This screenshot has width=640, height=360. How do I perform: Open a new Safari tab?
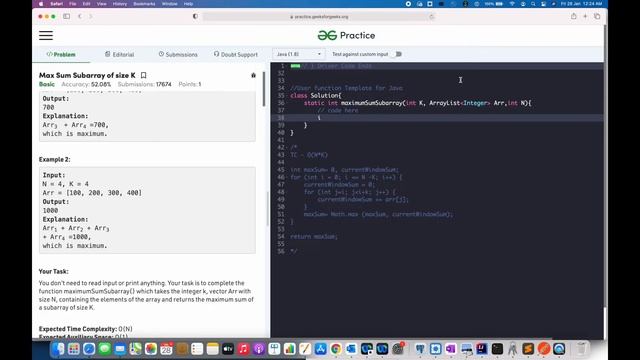[585, 16]
